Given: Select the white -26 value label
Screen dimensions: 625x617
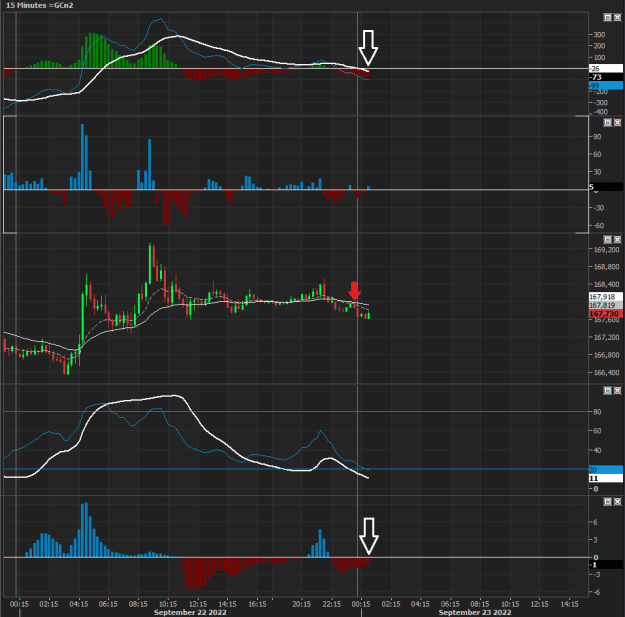Looking at the screenshot, I should click(605, 69).
